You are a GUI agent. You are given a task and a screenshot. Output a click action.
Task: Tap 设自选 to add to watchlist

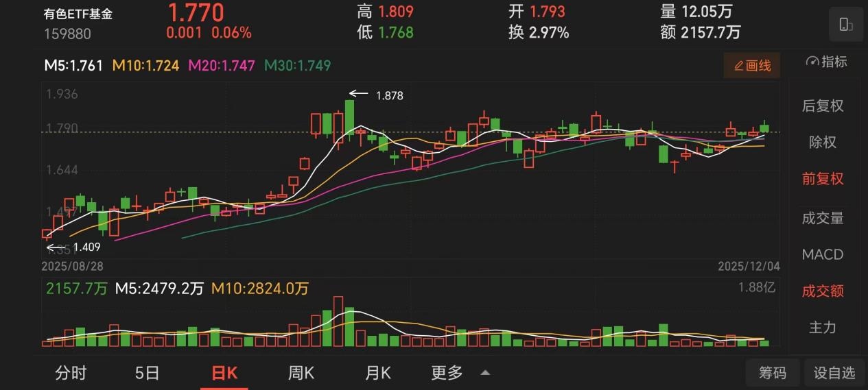[834, 373]
